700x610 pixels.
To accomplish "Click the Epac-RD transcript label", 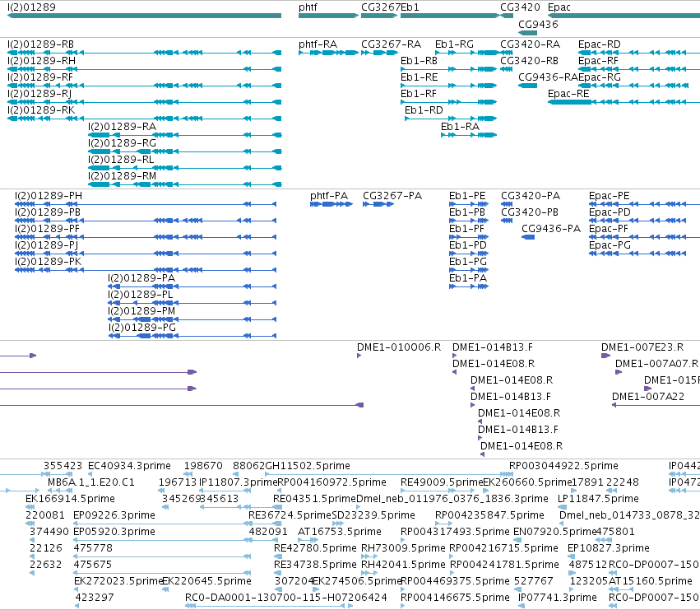I will point(600,44).
